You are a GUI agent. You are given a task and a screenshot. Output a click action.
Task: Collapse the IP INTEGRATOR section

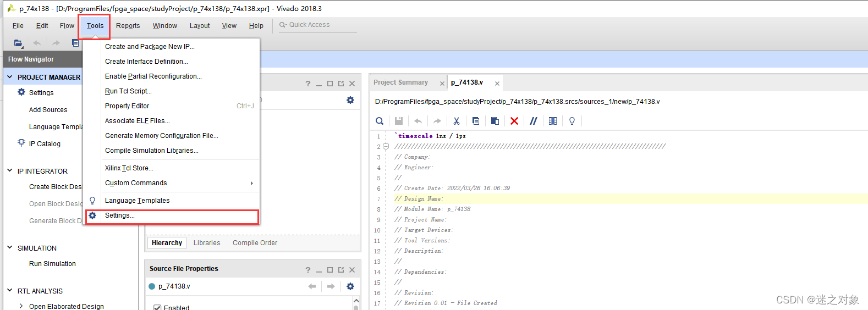pos(9,171)
